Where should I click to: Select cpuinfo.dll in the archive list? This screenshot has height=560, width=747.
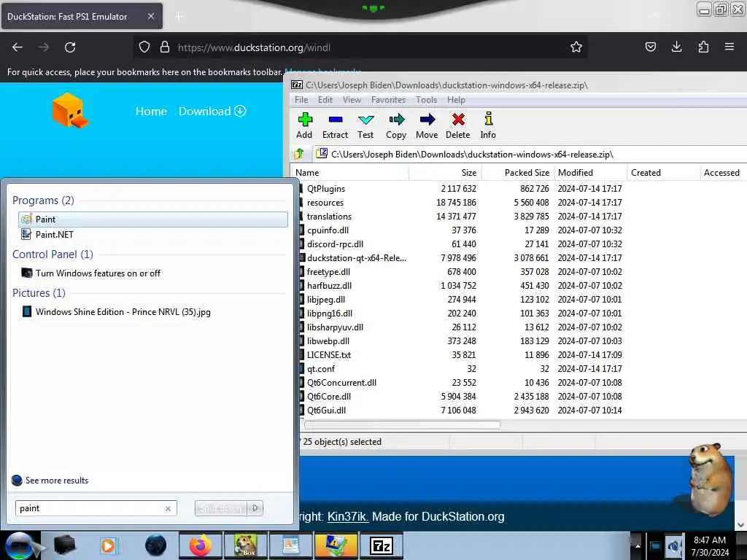point(328,230)
